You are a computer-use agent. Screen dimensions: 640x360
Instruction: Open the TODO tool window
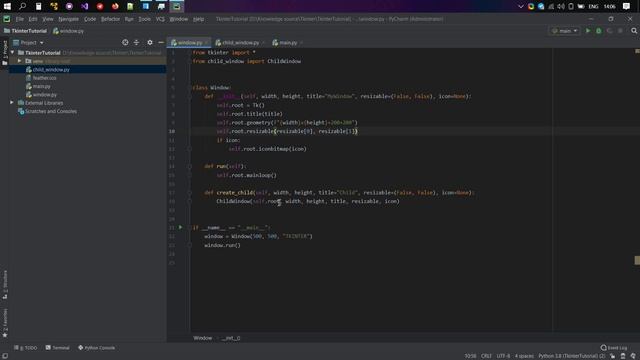tap(25, 348)
